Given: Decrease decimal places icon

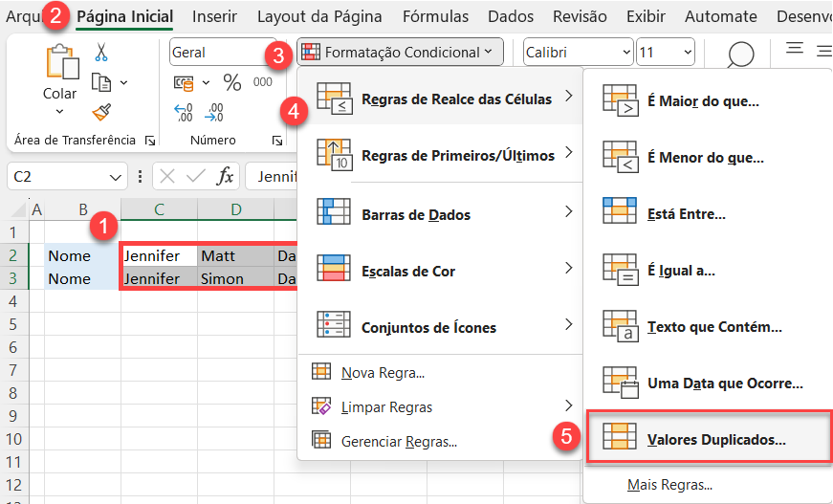Looking at the screenshot, I should pos(214,113).
